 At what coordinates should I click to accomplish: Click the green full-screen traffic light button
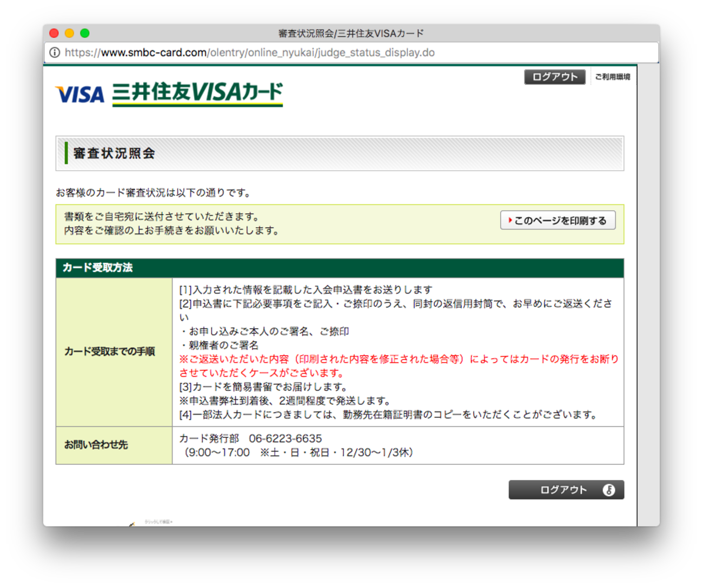(85, 33)
